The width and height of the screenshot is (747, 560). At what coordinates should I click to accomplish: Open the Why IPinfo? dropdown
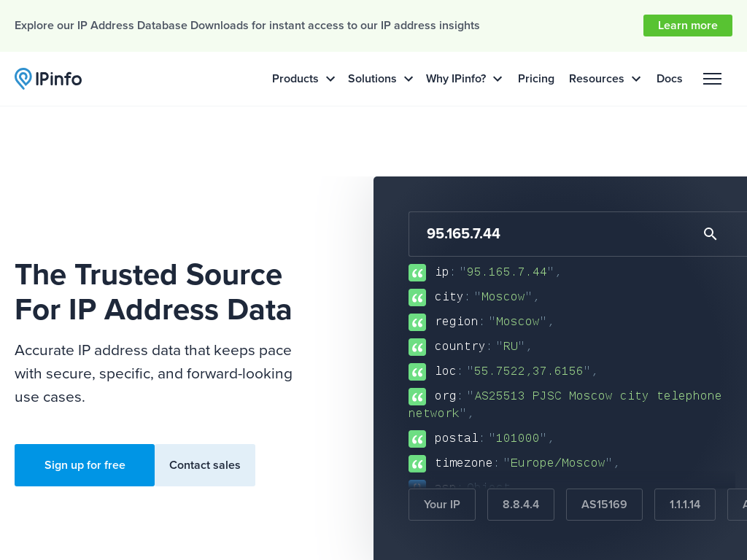464,79
